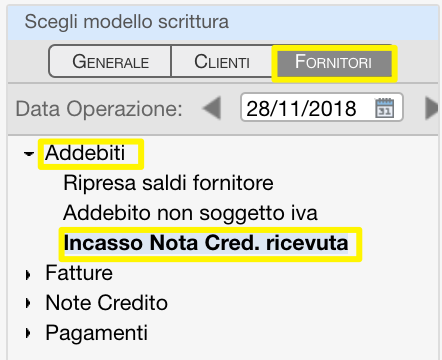The image size is (442, 360).
Task: Click the date field showing 28/11/2018
Action: pos(322,108)
